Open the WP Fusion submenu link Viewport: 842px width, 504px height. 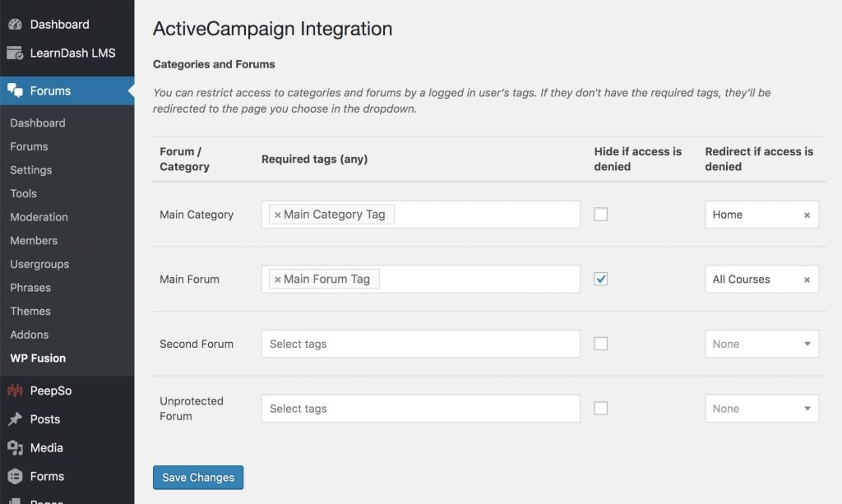(38, 358)
